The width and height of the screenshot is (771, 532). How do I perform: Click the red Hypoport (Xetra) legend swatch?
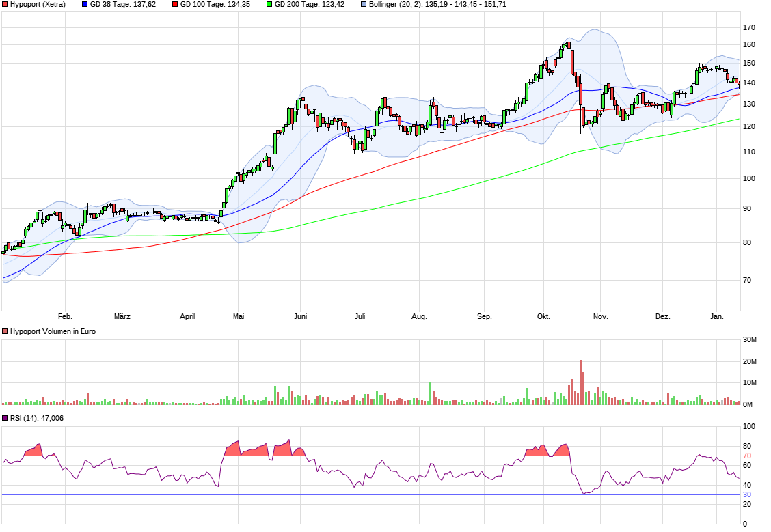click(5, 4)
